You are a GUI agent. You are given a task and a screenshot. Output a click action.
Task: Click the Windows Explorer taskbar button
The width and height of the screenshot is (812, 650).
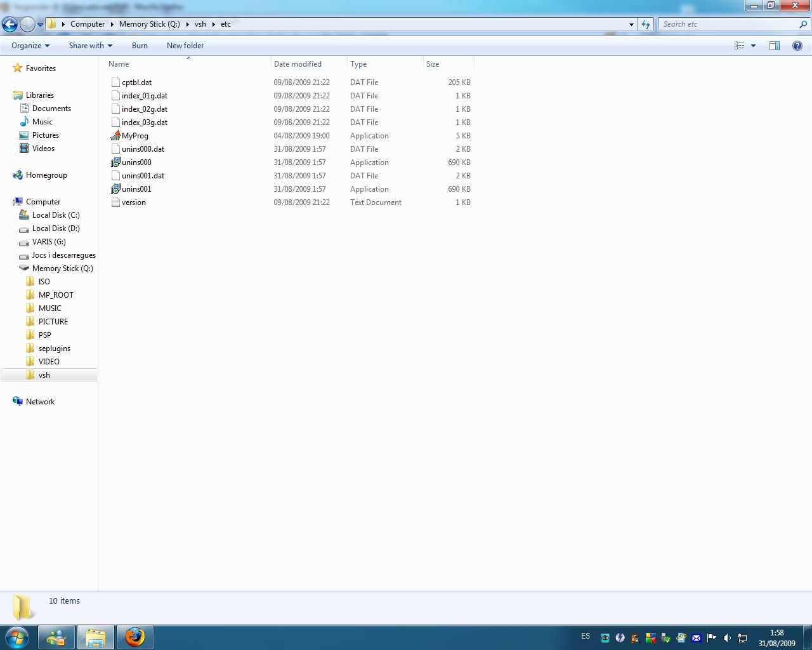click(96, 637)
